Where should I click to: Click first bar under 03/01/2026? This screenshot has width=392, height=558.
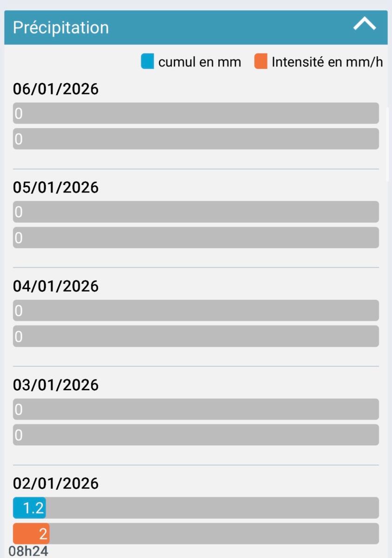point(196,409)
